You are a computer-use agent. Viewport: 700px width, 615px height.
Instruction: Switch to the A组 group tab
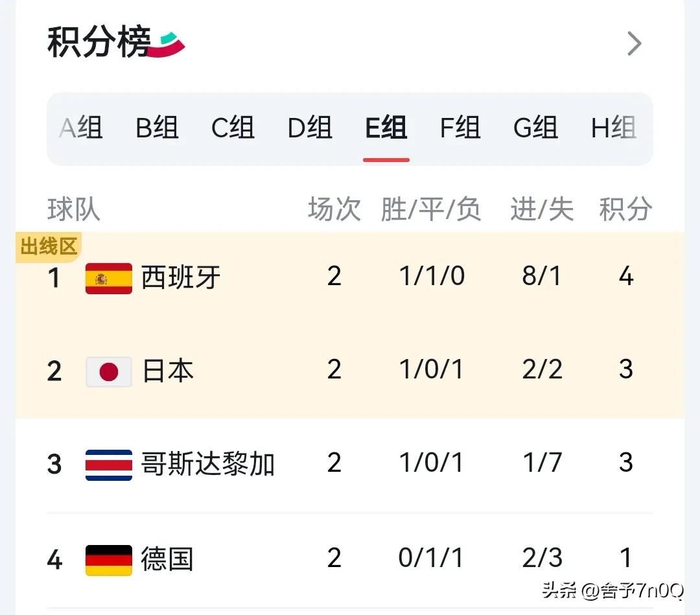pos(80,128)
